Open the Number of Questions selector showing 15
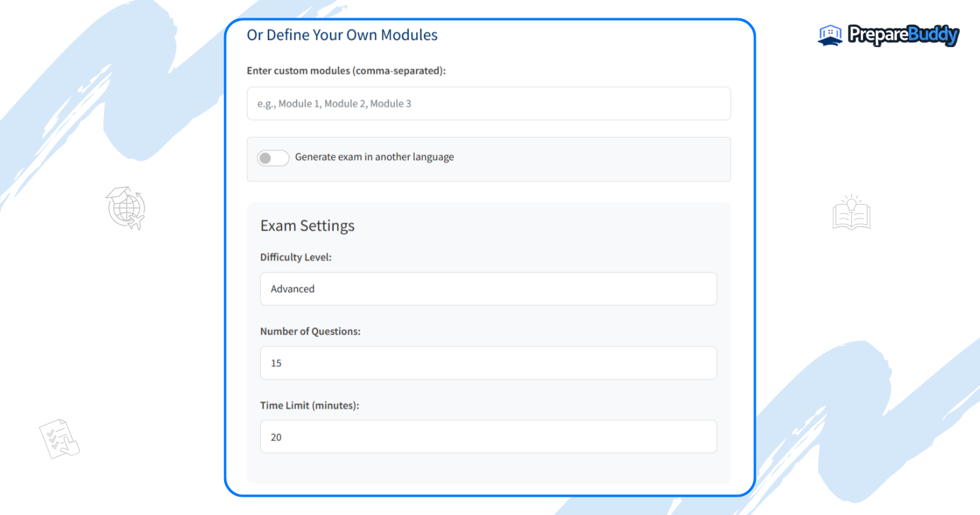 tap(489, 363)
